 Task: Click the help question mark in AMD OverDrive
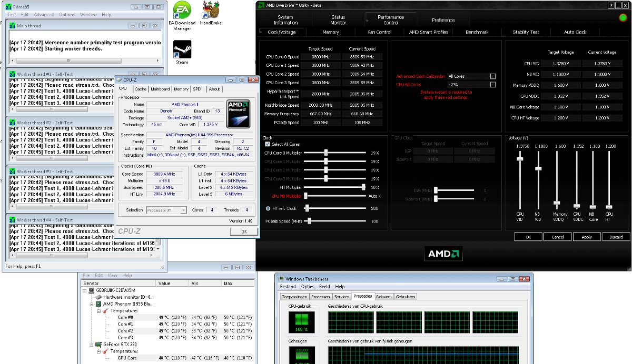coord(610,4)
